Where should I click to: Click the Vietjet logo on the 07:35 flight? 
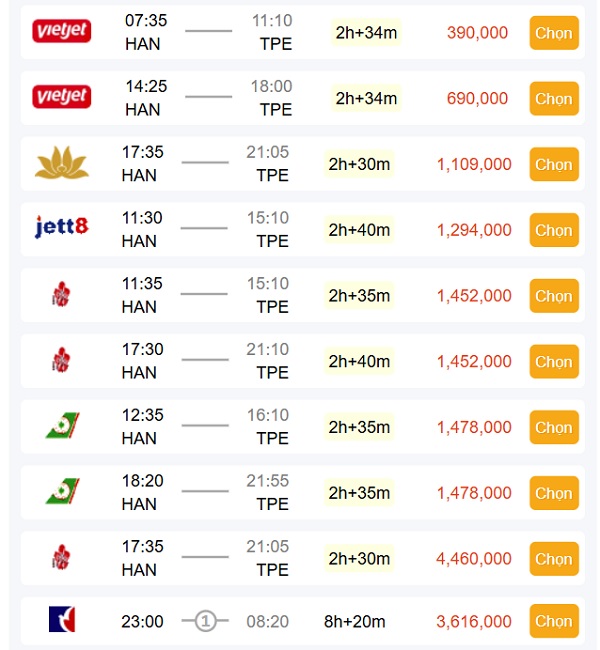62,32
